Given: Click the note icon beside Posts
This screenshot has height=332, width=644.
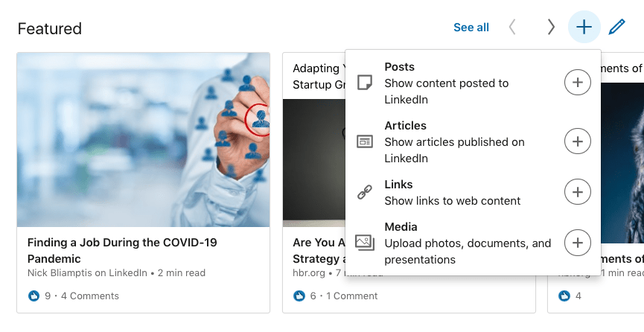Looking at the screenshot, I should 365,83.
